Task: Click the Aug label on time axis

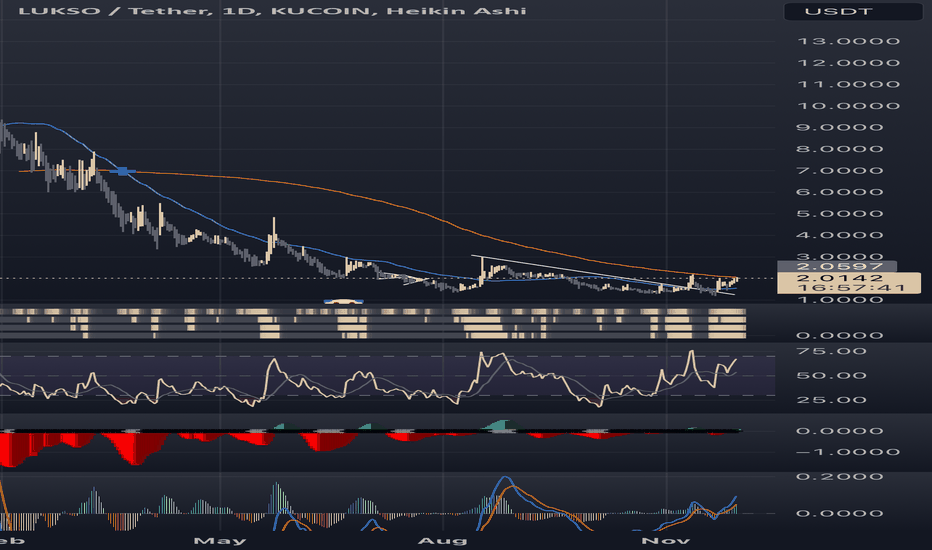Action: point(443,540)
